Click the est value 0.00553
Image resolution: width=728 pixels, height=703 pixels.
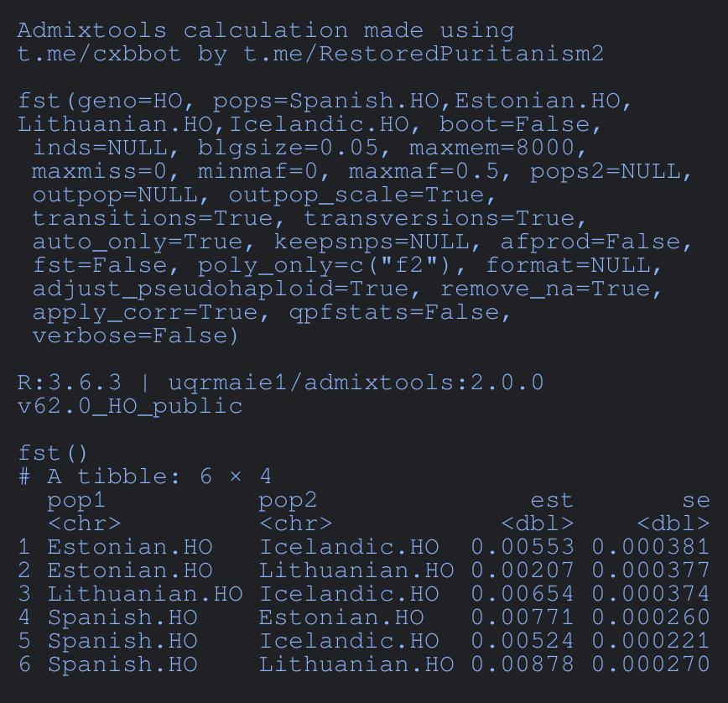point(522,548)
